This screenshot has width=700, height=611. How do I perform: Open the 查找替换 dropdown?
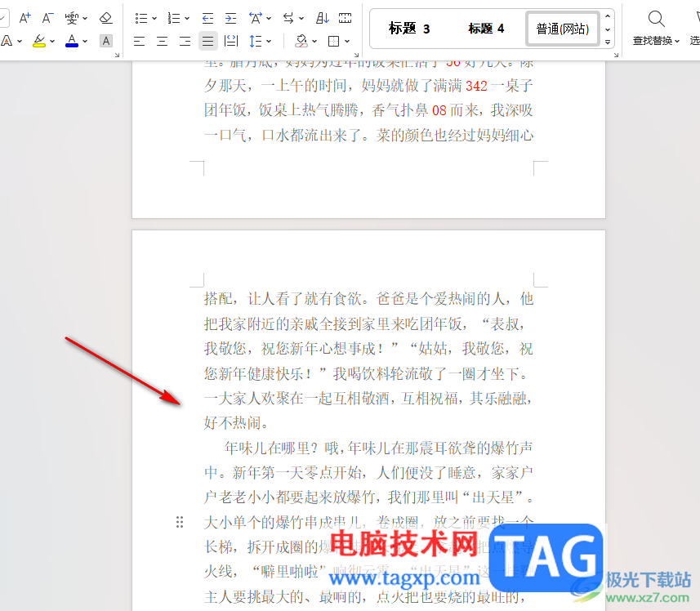(x=656, y=41)
